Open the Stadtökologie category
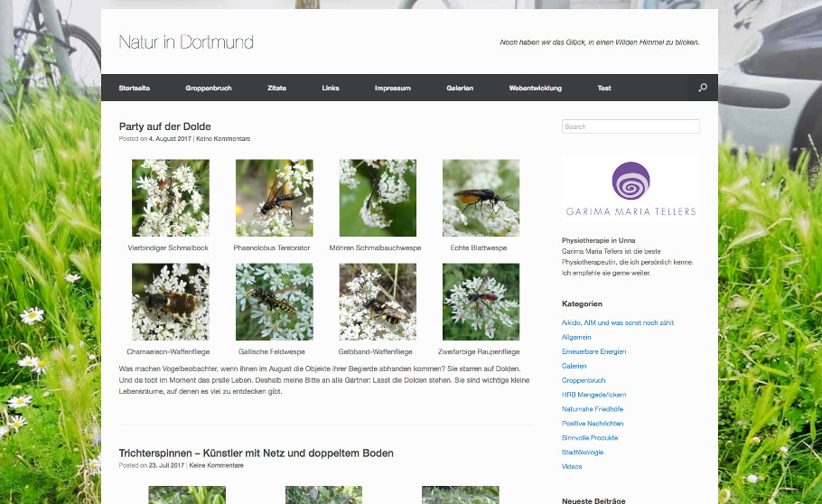The image size is (822, 504). point(583,453)
